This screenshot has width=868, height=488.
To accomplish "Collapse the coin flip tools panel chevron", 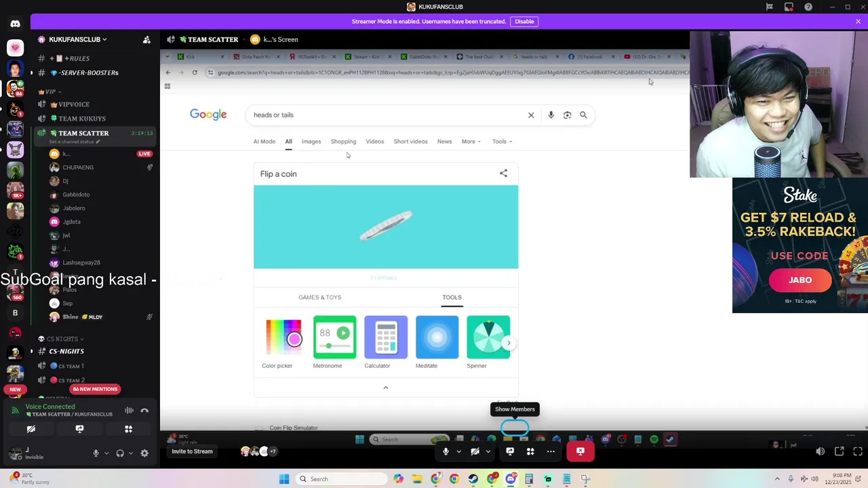I will (x=386, y=388).
